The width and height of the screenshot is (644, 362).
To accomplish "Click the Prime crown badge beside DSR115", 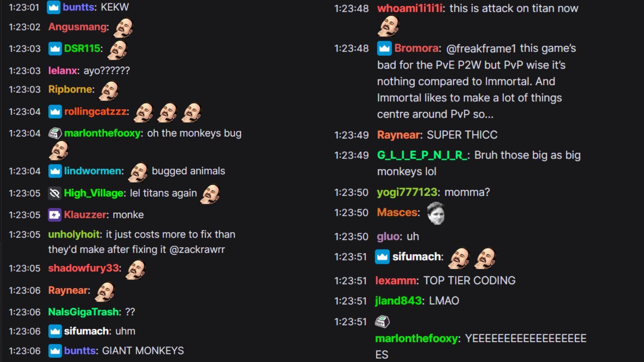I will [55, 49].
